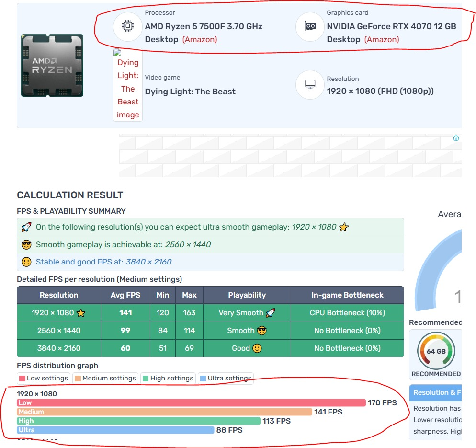Click the Low 170 FPS bar
Viewport: 476px width, 448px height.
click(191, 403)
